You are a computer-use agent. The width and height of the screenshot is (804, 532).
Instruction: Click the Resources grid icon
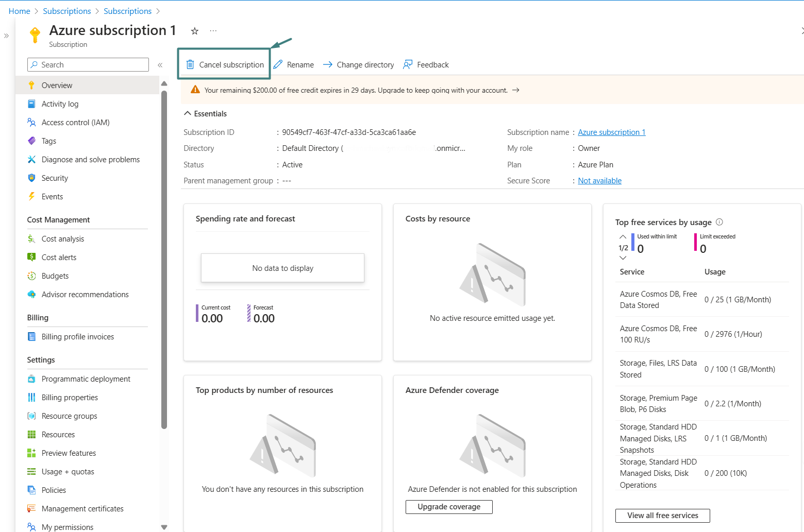pyautogui.click(x=31, y=434)
